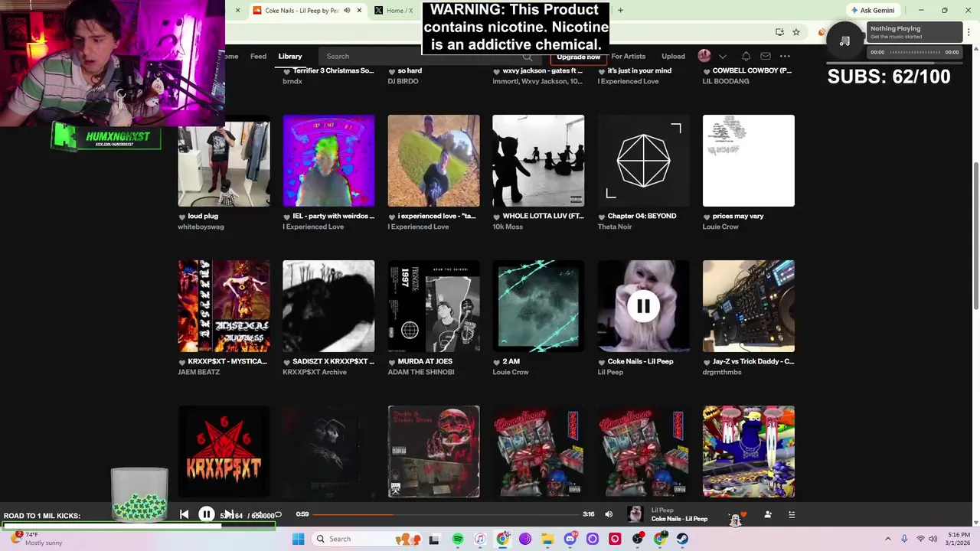Screen dimensions: 980x551
Task: Pause playback in the bottom player bar
Action: [207, 514]
